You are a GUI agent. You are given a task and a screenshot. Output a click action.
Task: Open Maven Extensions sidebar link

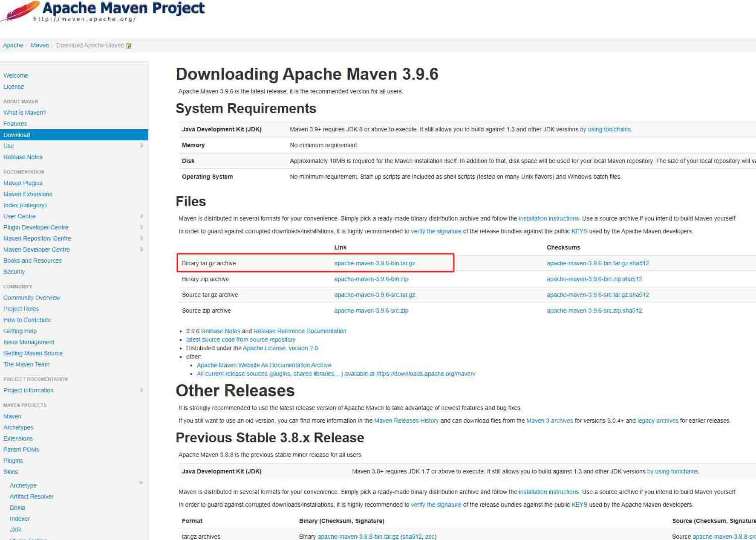click(x=28, y=194)
